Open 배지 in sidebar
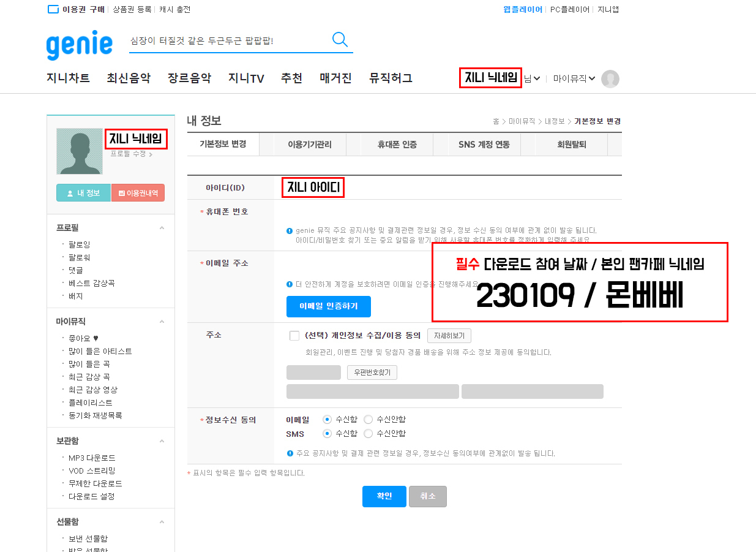 pyautogui.click(x=76, y=296)
